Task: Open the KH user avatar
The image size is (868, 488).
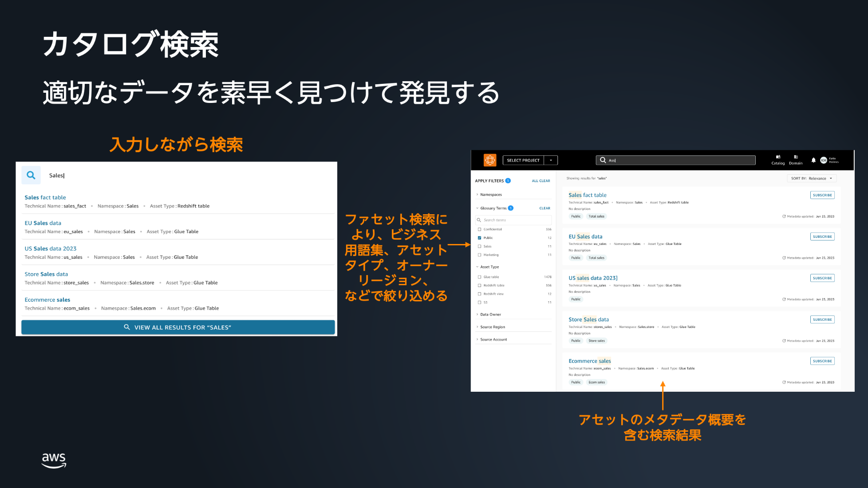Action: pyautogui.click(x=824, y=160)
